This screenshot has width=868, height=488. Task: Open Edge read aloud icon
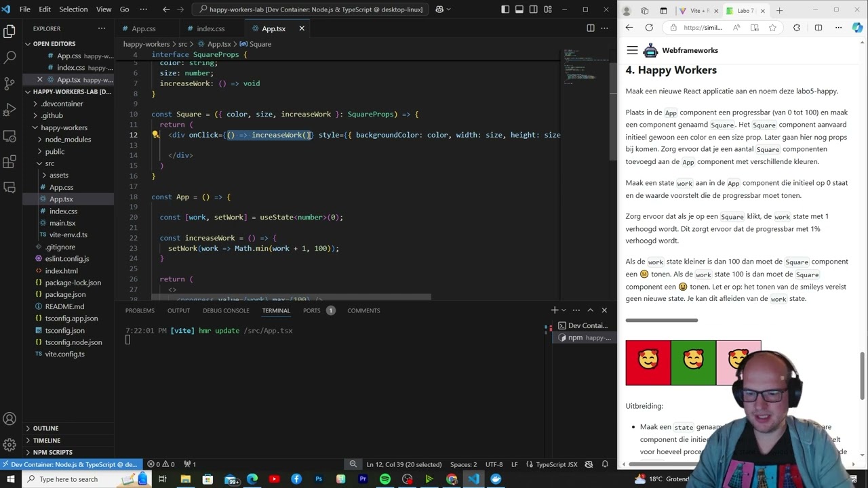point(736,28)
